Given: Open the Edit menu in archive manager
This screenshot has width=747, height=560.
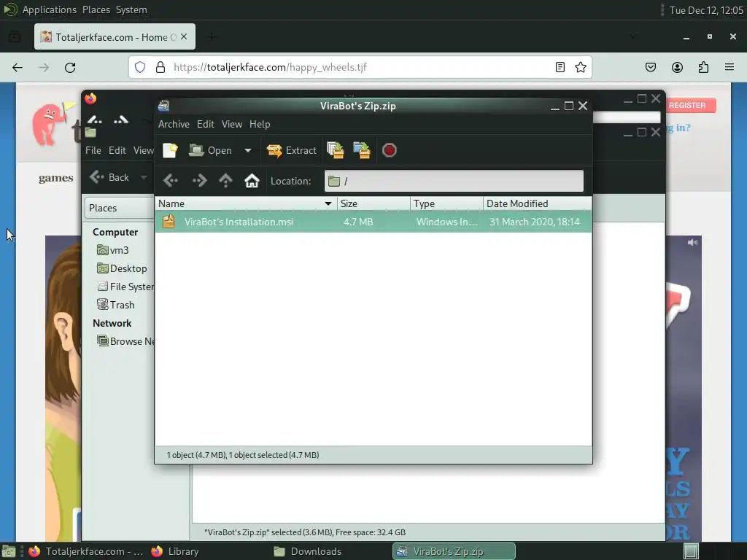Looking at the screenshot, I should pyautogui.click(x=205, y=124).
